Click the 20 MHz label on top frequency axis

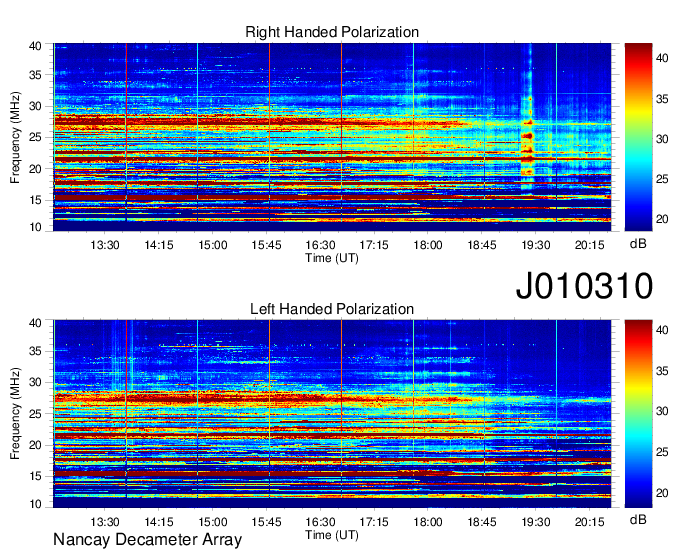click(x=36, y=169)
